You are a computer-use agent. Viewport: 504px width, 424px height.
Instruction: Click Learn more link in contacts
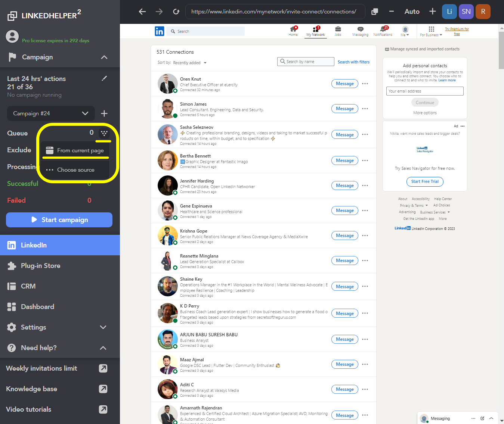pyautogui.click(x=447, y=80)
